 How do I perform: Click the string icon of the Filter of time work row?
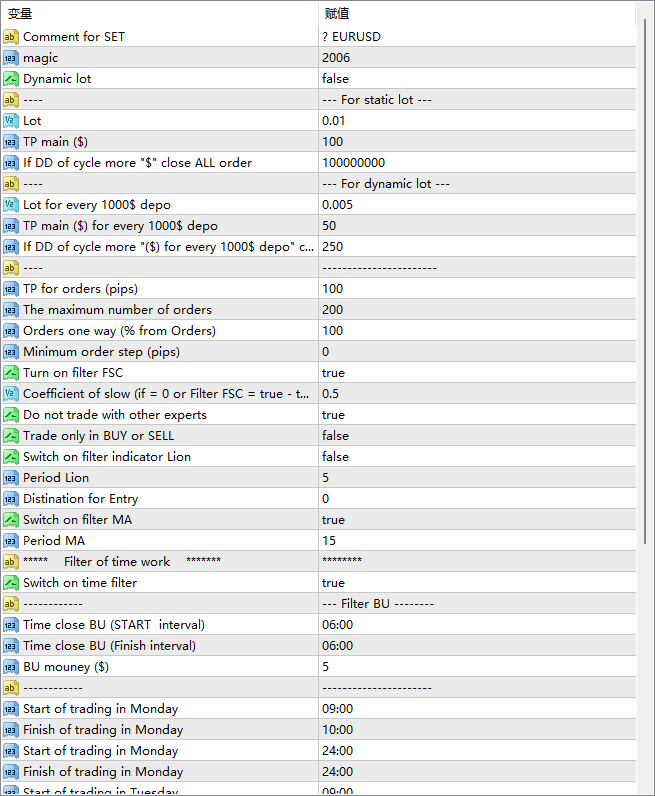[x=11, y=562]
